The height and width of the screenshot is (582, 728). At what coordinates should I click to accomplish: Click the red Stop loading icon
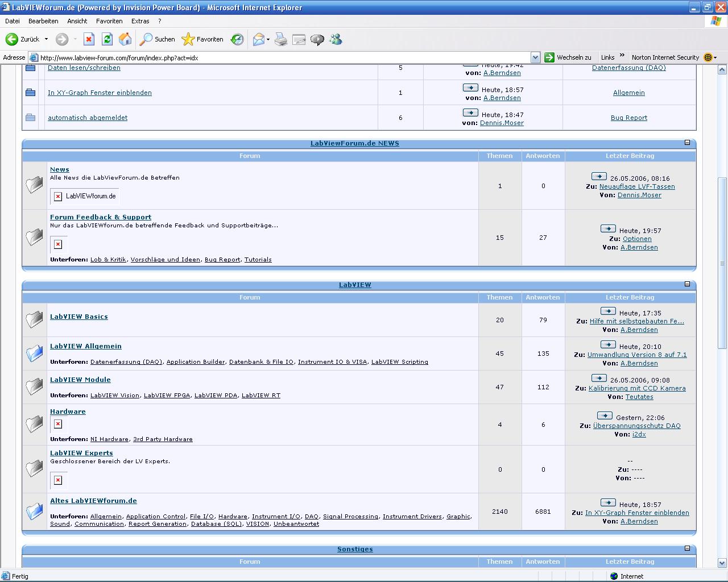(x=89, y=39)
